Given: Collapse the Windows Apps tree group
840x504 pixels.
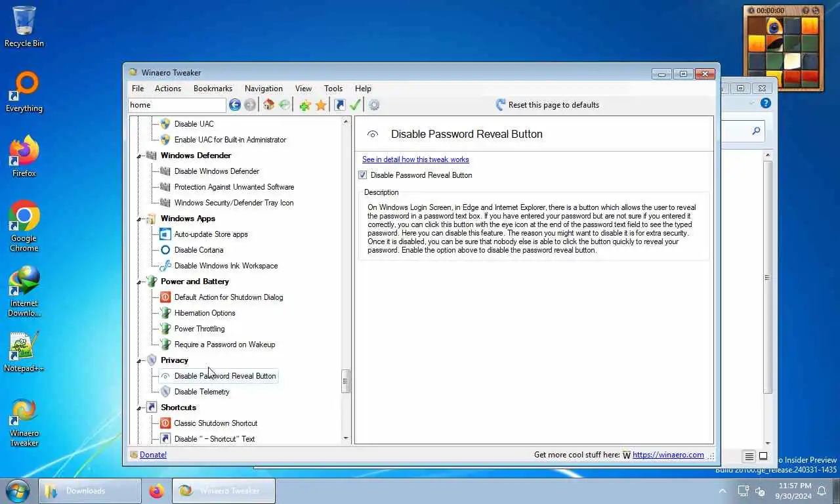Looking at the screenshot, I should pyautogui.click(x=139, y=219).
